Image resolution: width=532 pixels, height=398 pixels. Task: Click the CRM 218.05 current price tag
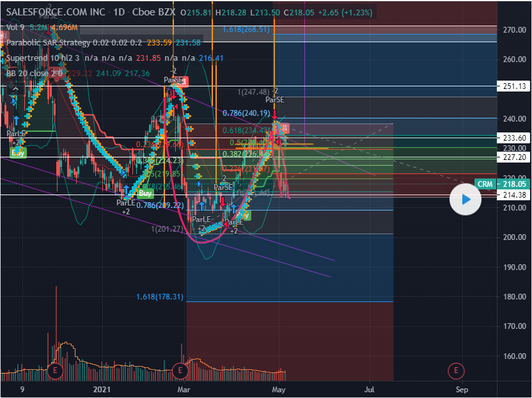pos(503,184)
